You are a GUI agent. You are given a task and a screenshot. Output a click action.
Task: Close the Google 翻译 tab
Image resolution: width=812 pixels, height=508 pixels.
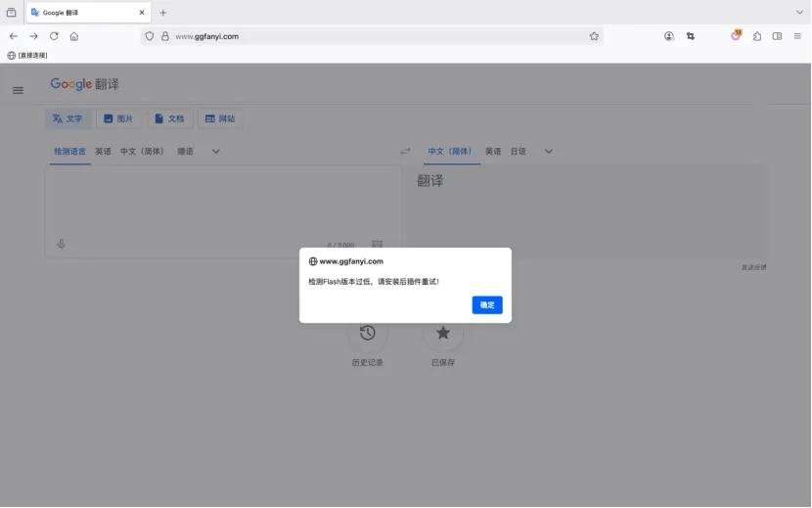click(x=142, y=13)
